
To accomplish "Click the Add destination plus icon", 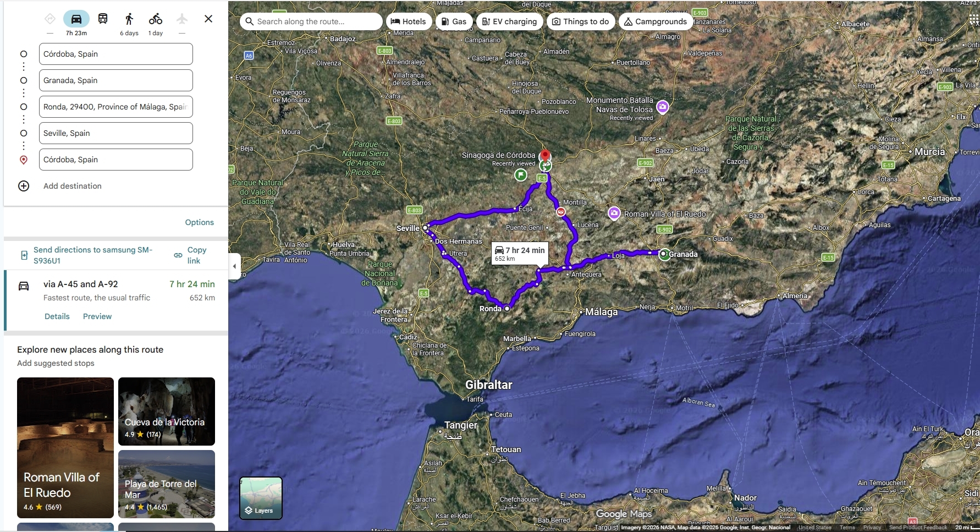I will click(24, 186).
